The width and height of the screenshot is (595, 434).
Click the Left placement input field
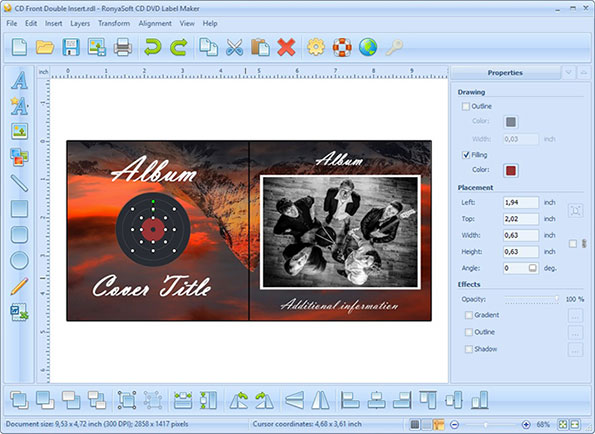521,203
